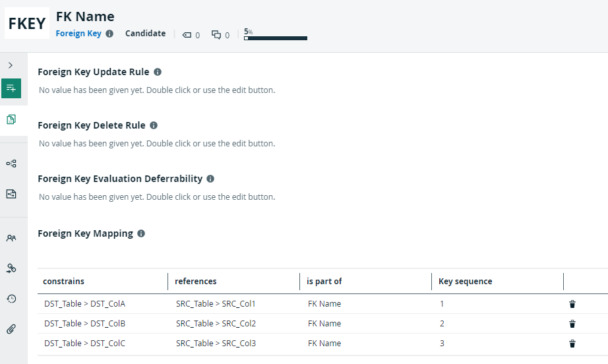Click the comments count icon in header

216,35
